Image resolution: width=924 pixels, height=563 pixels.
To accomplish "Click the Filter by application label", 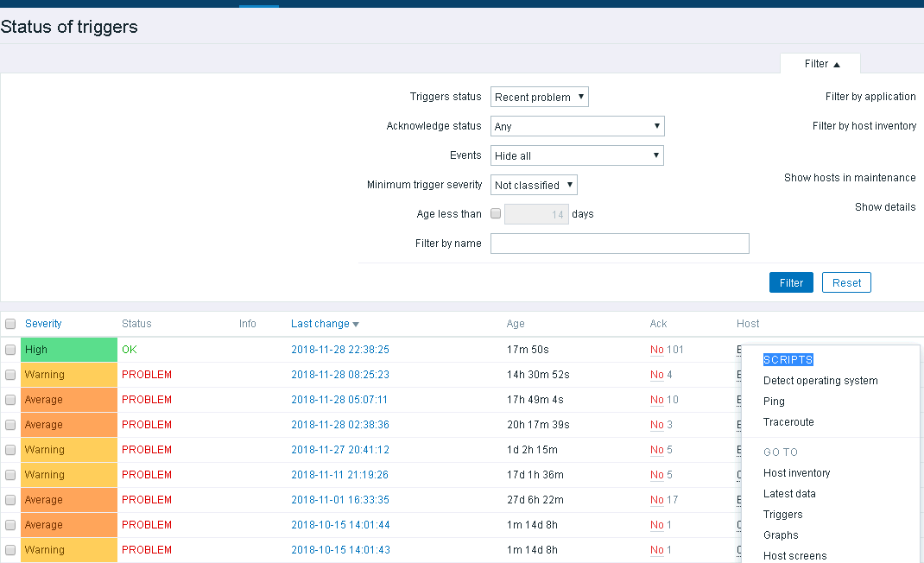I will point(870,97).
